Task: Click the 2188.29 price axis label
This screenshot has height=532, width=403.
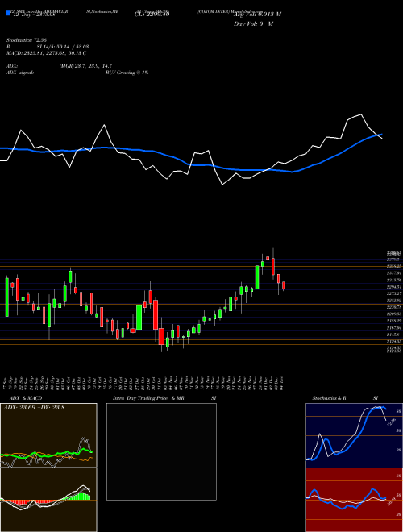Action: tap(394, 321)
